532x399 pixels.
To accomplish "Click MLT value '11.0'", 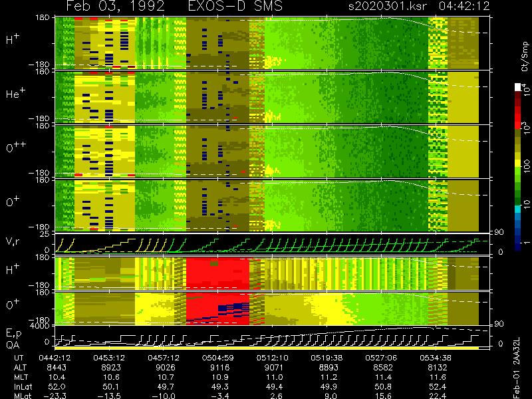I will 275,377.
